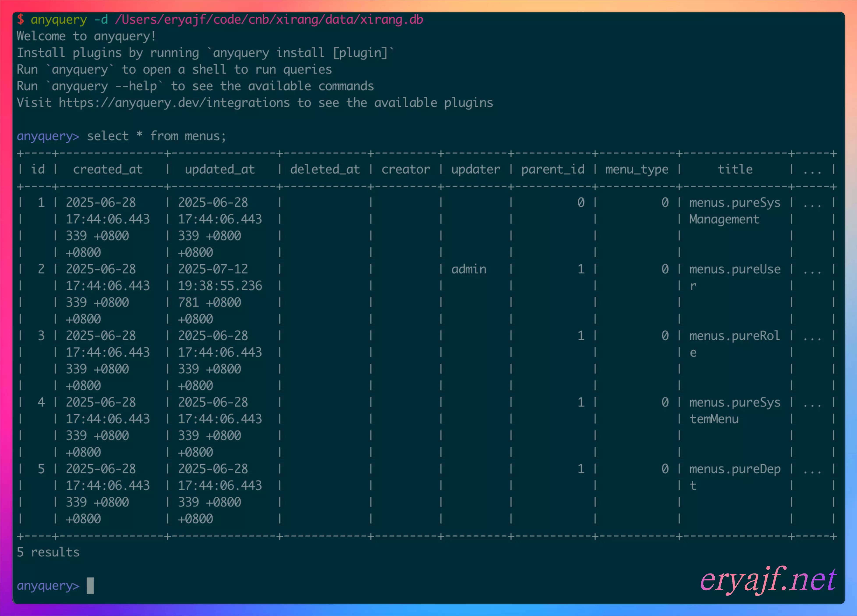Click the 'temMenu' title continuation text

(714, 419)
